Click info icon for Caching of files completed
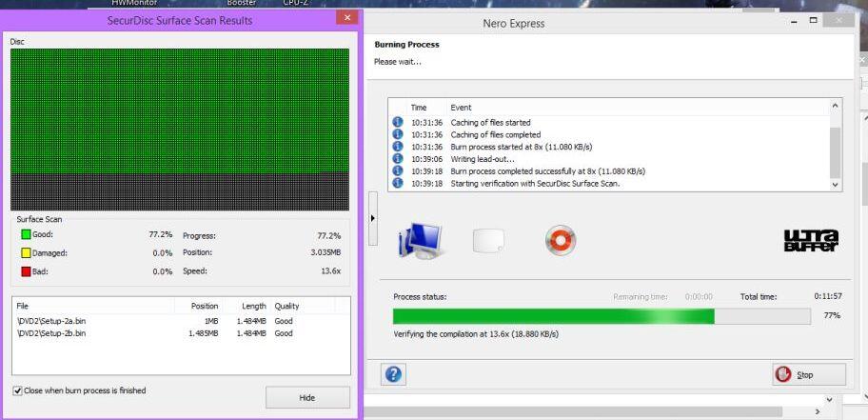 (398, 134)
